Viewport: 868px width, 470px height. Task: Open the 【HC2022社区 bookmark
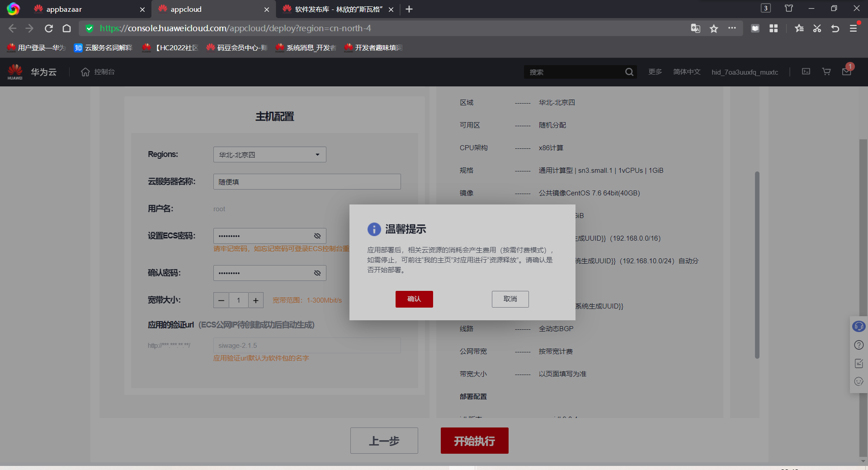coord(170,47)
